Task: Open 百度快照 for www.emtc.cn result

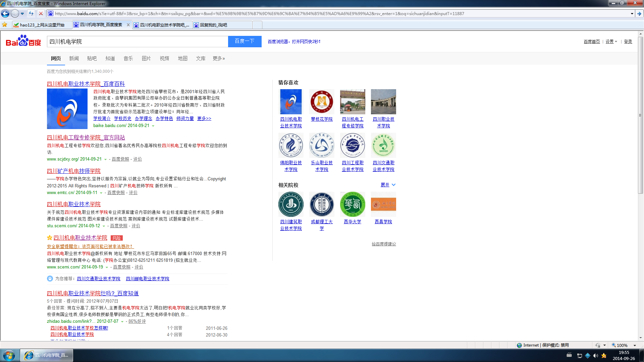Action: (116, 192)
